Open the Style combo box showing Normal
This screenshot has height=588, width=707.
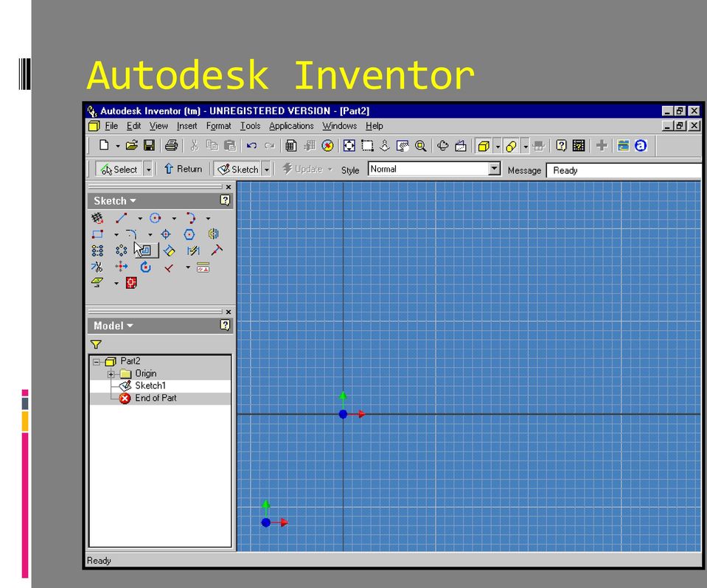433,169
